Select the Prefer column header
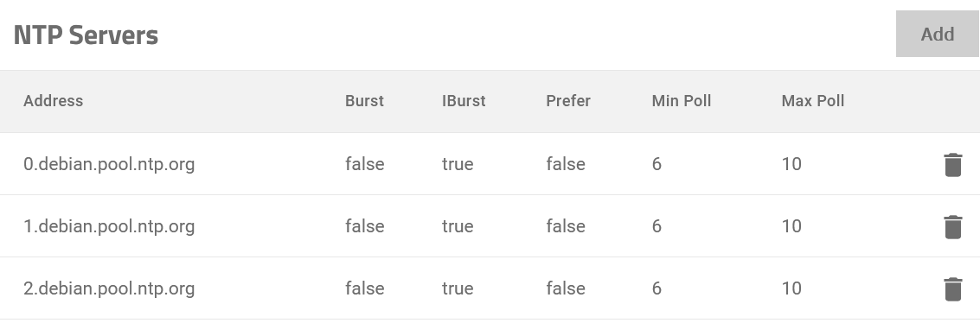 tap(568, 101)
